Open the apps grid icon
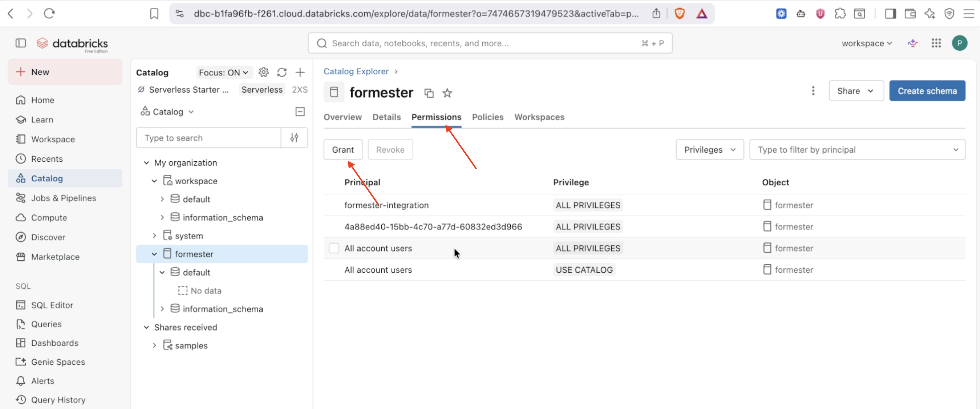Viewport: 980px width, 409px height. click(x=936, y=43)
